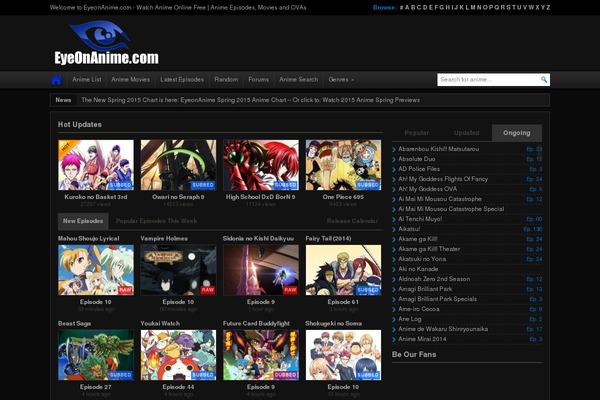Click the blue home icon in navbar
Screen dimensions: 600x400
(x=56, y=80)
